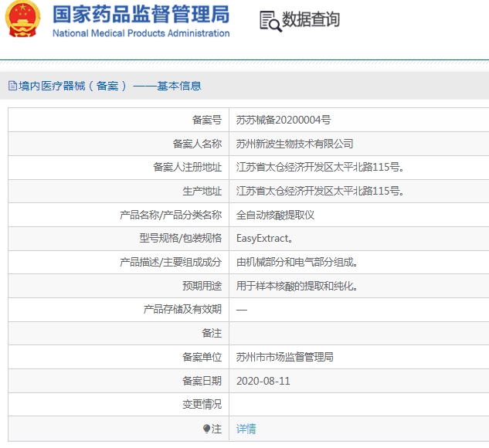This screenshot has height=448, width=489.
Task: Click the registered address value beside 备案人注册地址
Action: pos(320,167)
